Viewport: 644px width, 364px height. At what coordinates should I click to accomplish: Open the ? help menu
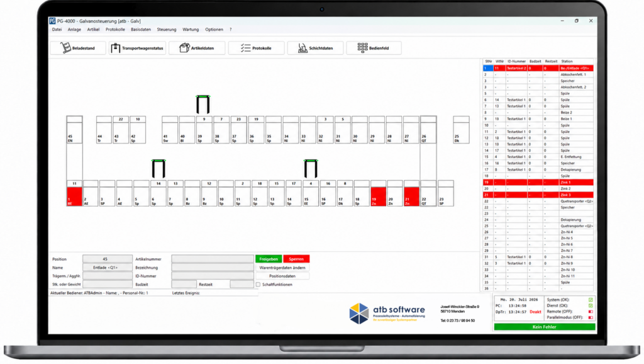pos(230,30)
